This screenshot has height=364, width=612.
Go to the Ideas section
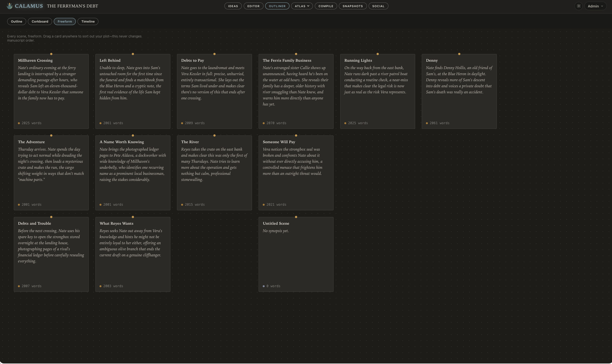pos(233,6)
